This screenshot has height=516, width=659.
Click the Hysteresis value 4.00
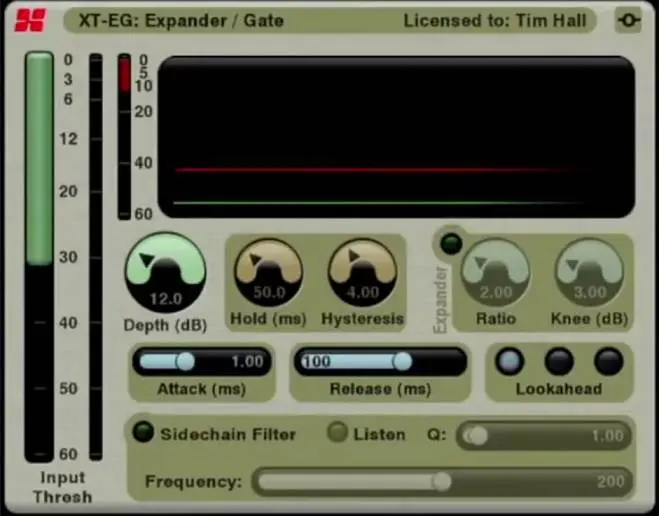click(x=363, y=292)
